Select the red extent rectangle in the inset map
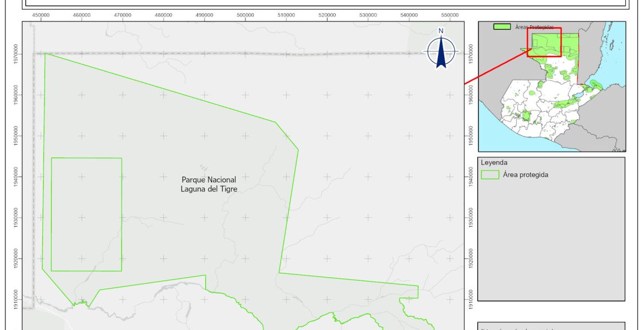 pyautogui.click(x=544, y=42)
